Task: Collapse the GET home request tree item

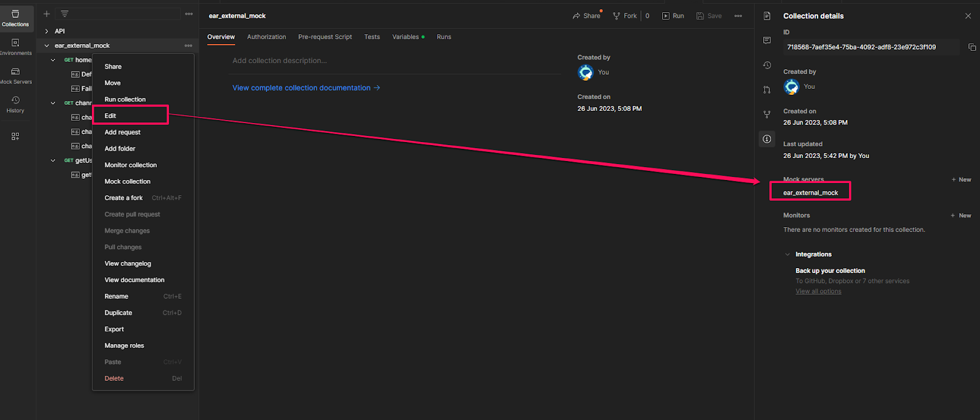Action: 53,60
